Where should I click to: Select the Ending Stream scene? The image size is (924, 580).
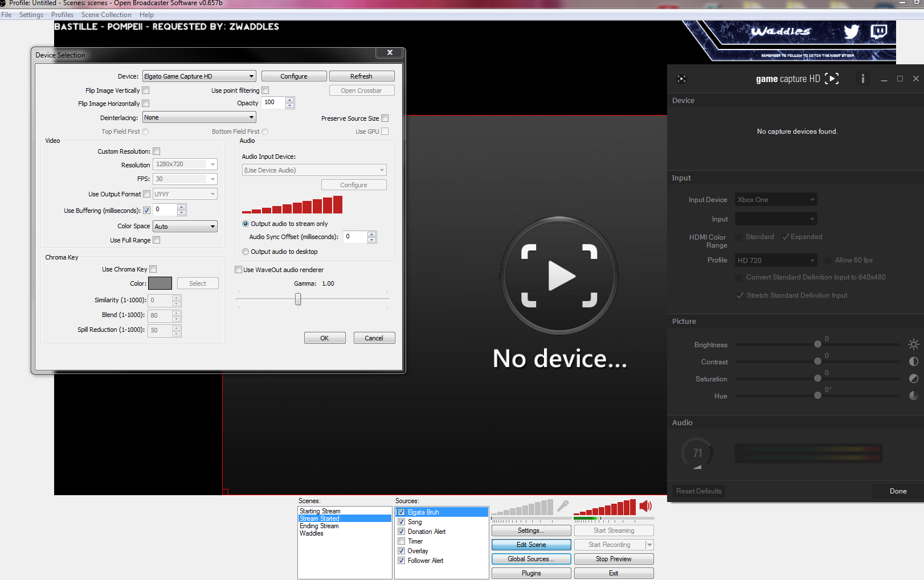pos(319,526)
